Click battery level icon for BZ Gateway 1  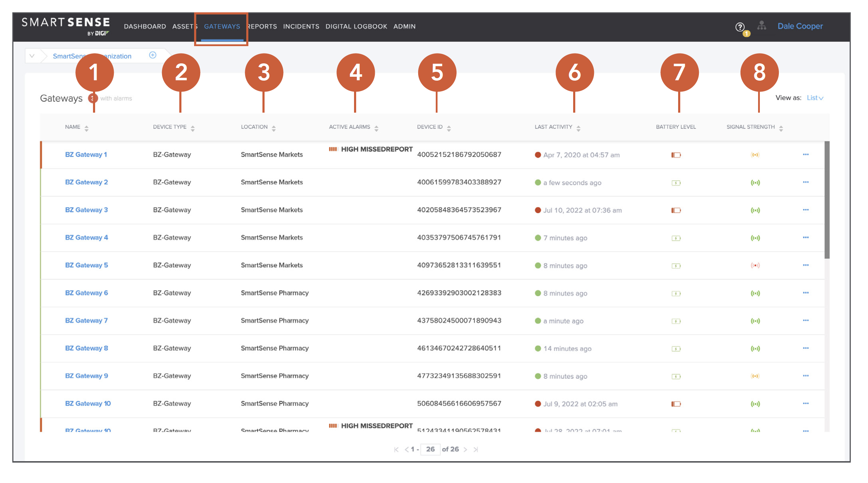[x=676, y=155]
